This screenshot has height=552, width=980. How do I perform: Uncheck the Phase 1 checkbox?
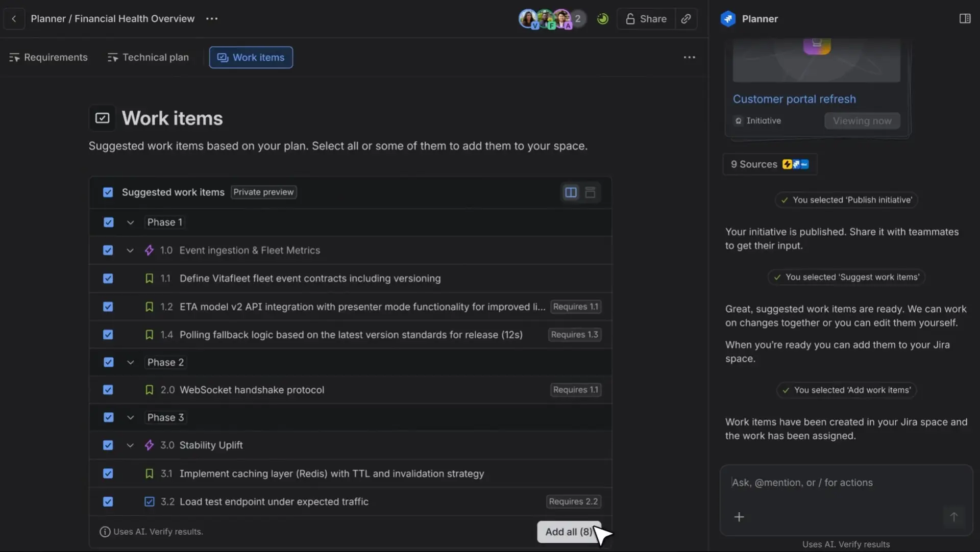click(108, 222)
